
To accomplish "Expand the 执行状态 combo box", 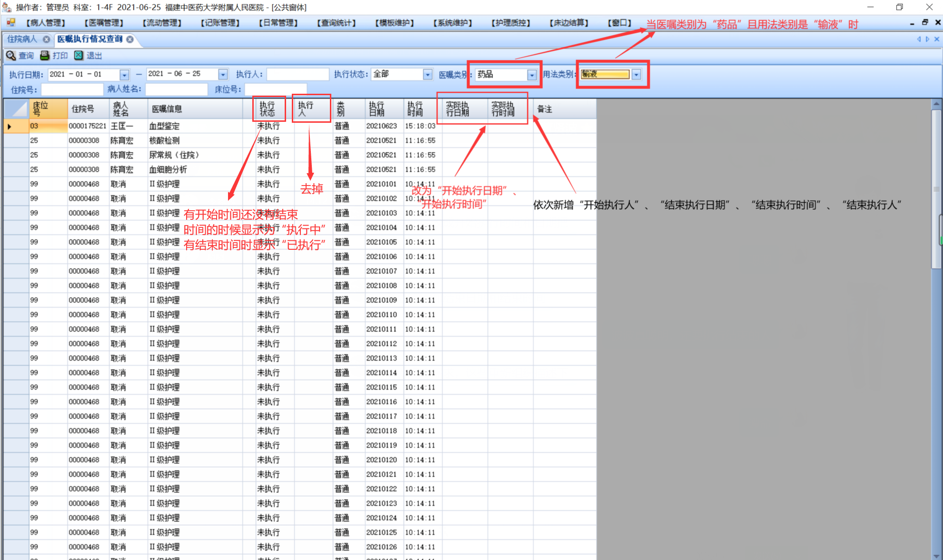I will coord(427,75).
